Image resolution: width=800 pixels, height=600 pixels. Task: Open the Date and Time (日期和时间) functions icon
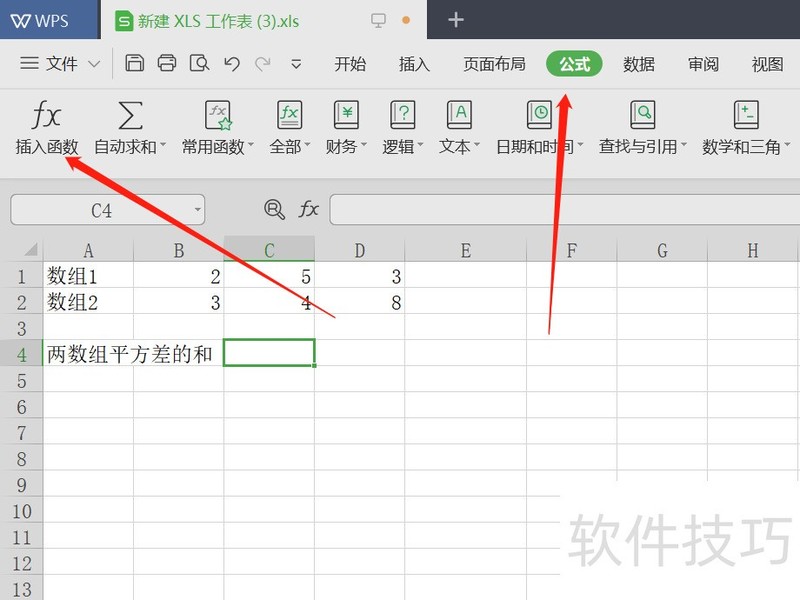(539, 116)
